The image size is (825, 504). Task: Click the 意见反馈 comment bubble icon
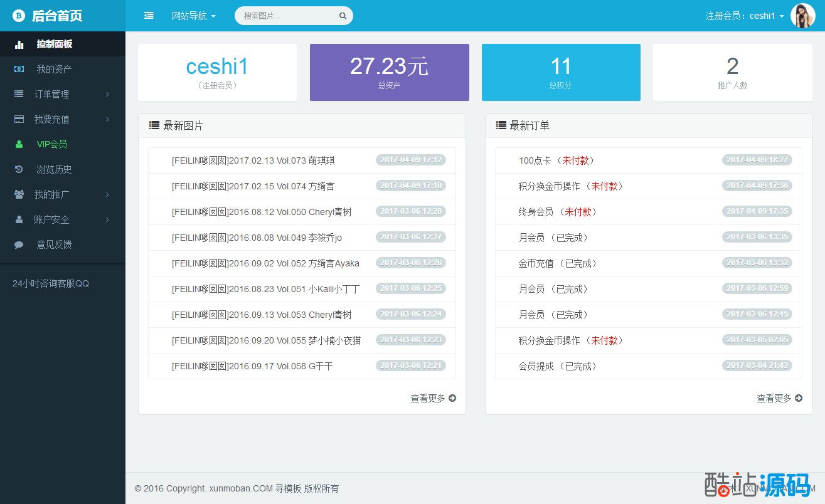click(x=19, y=244)
